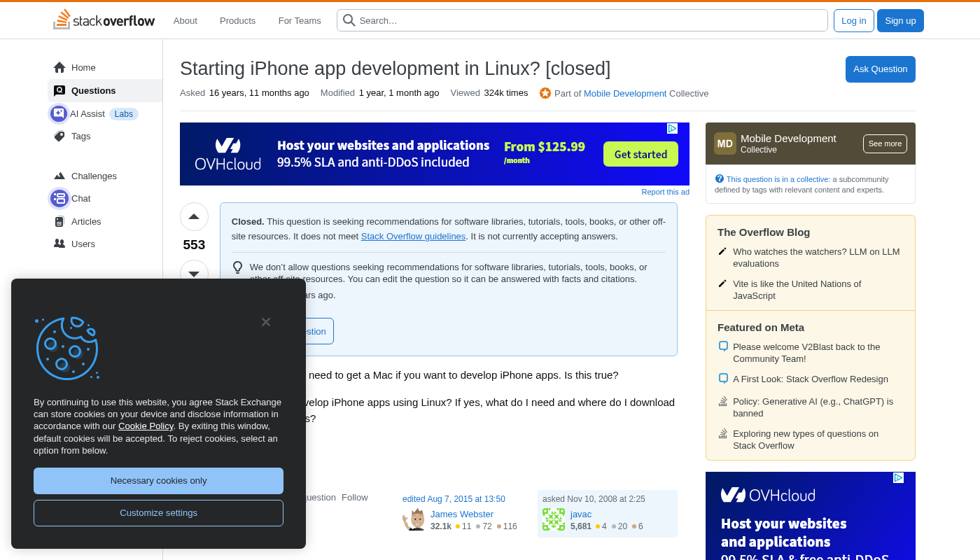
Task: Downvote the question with the down arrow
Action: point(194,272)
